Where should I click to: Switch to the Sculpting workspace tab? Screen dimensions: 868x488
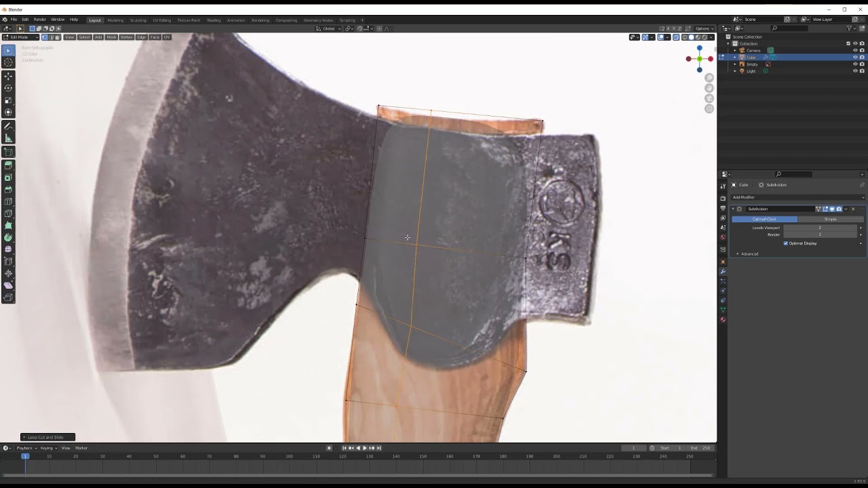click(x=138, y=20)
